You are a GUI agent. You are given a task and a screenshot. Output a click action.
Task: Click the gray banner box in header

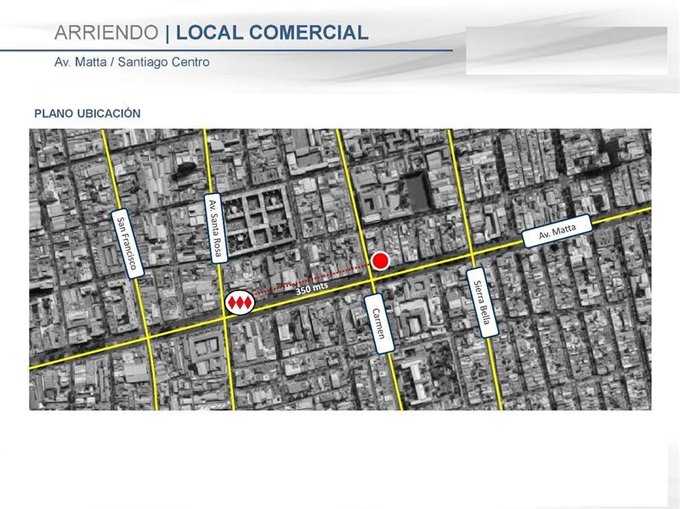(x=567, y=50)
